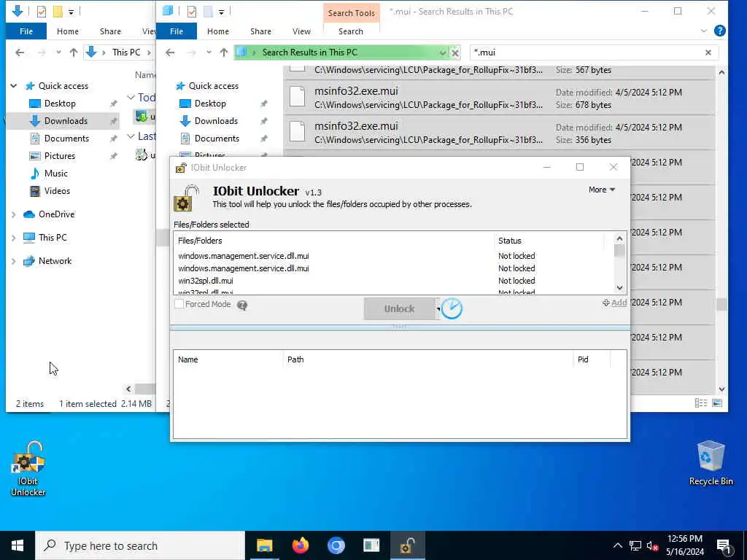
Task: Open Downloads in search window sidebar
Action: tap(216, 121)
